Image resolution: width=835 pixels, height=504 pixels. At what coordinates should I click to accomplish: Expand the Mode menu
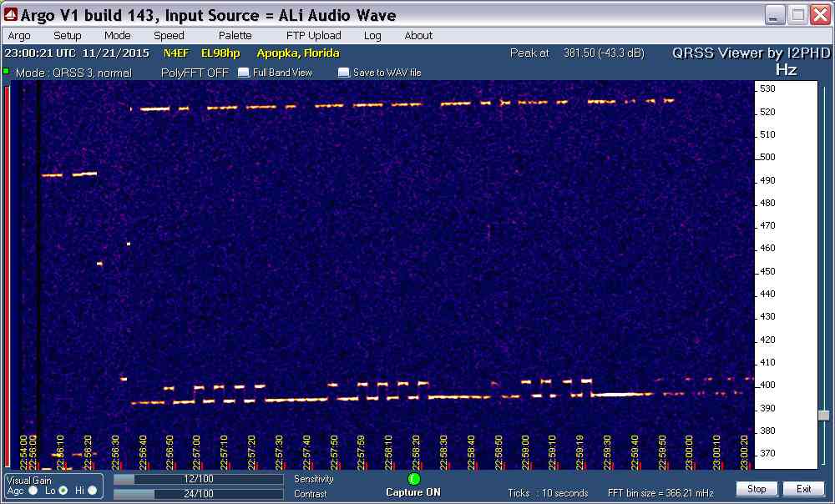point(118,36)
